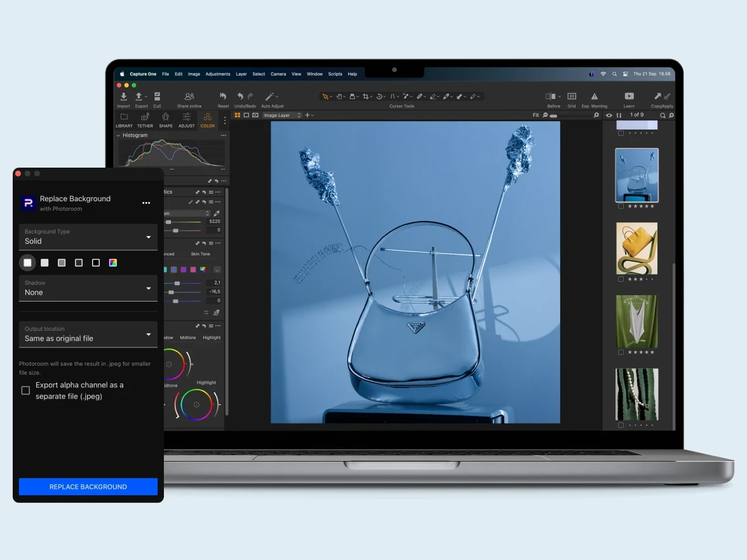Click the Grid toolbar icon
Image resolution: width=747 pixels, height=560 pixels.
572,97
